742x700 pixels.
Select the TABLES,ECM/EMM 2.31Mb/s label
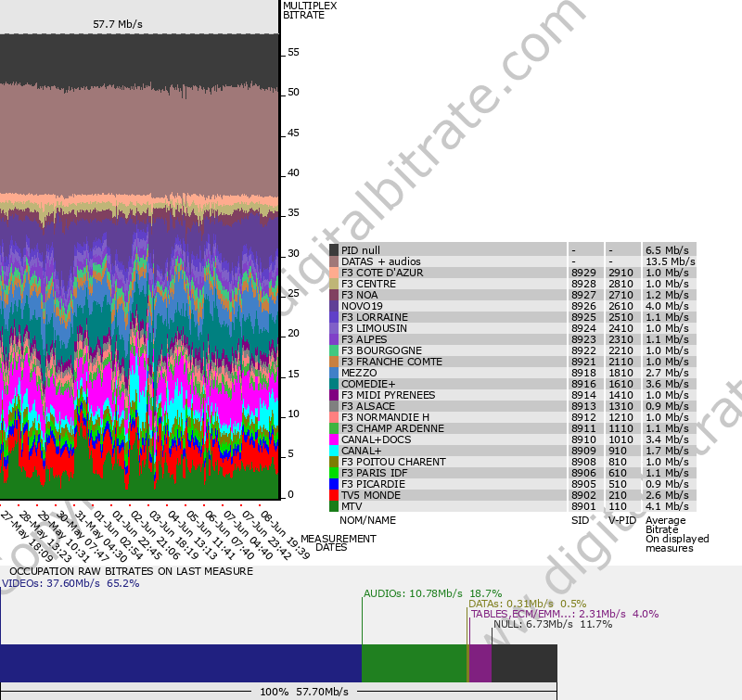click(565, 614)
